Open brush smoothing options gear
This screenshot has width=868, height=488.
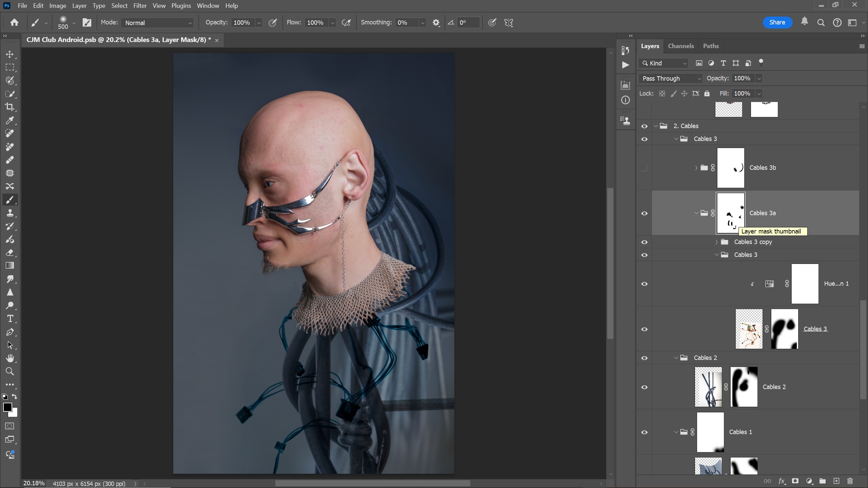[436, 23]
